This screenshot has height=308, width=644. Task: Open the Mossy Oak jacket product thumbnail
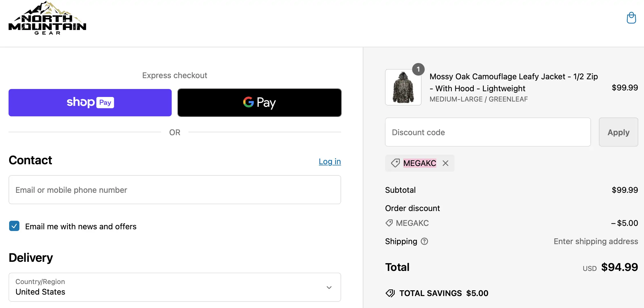(403, 88)
